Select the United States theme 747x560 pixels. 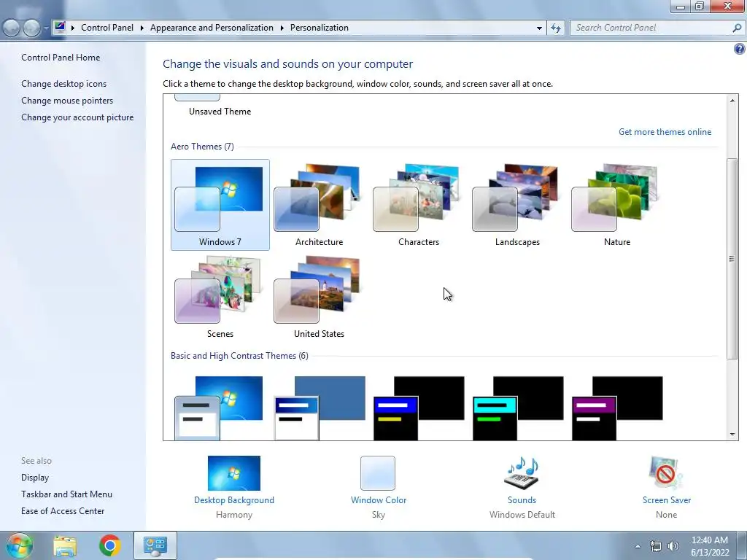[x=320, y=297]
